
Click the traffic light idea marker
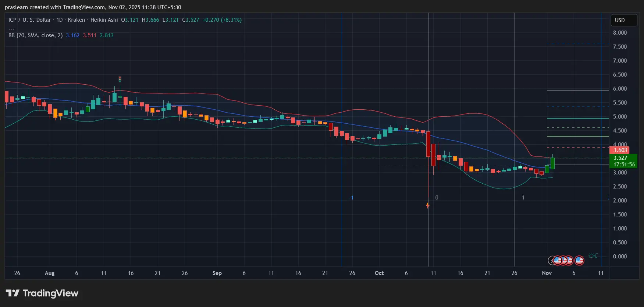[x=120, y=79]
